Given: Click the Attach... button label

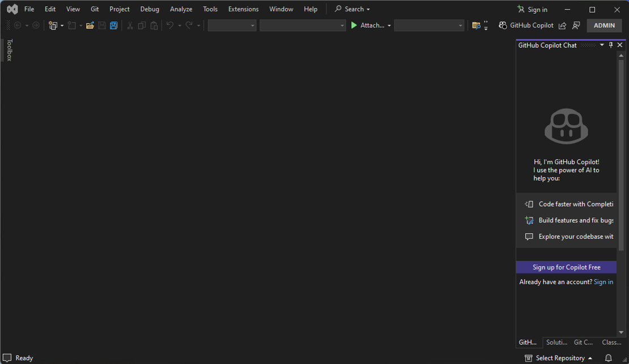Looking at the screenshot, I should click(x=372, y=25).
